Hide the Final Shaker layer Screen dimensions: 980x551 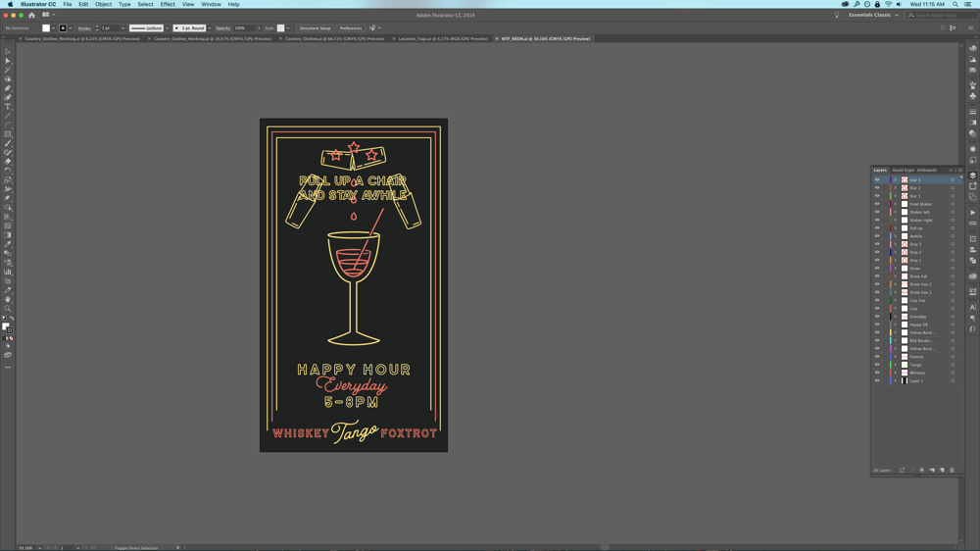pyautogui.click(x=877, y=204)
